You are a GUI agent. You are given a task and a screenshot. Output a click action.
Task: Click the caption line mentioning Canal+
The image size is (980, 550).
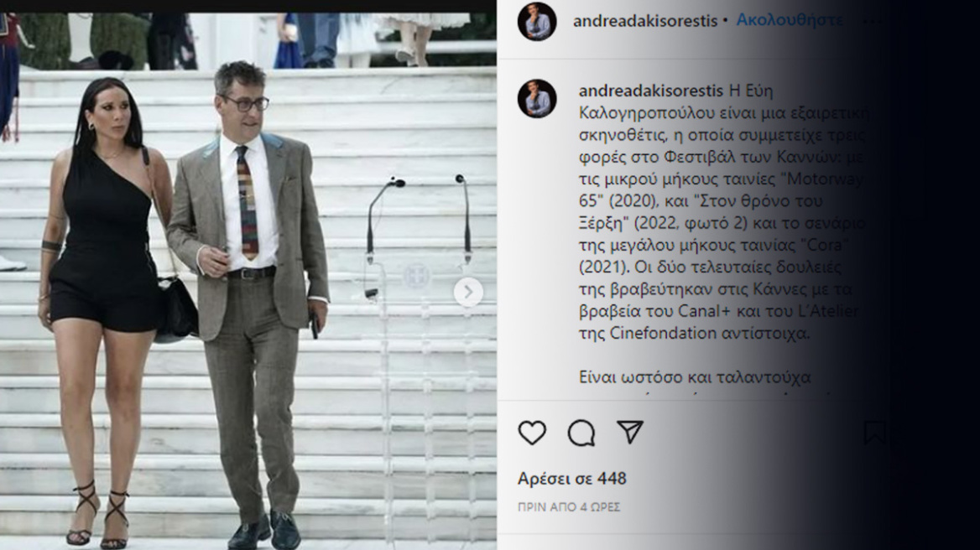[x=718, y=311]
